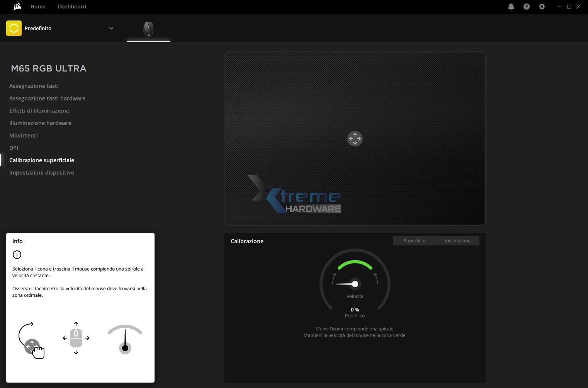Click the yellow Predefinito profile icon
The image size is (588, 388).
point(14,28)
